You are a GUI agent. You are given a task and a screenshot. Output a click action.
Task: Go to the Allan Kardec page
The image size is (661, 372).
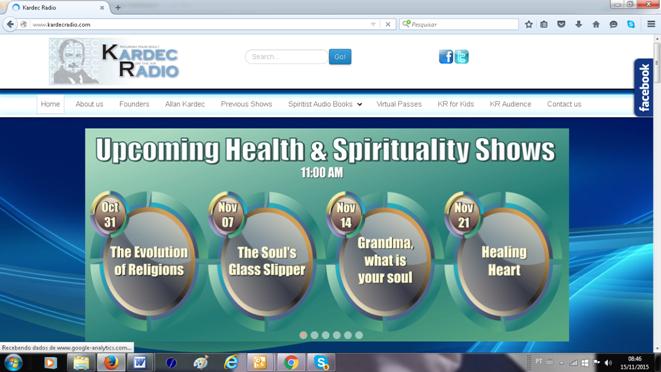point(185,104)
